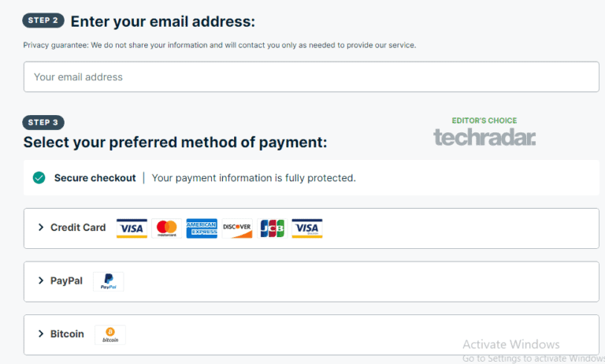The image size is (605, 364).
Task: Click the Visa Electron card icon
Action: (306, 228)
